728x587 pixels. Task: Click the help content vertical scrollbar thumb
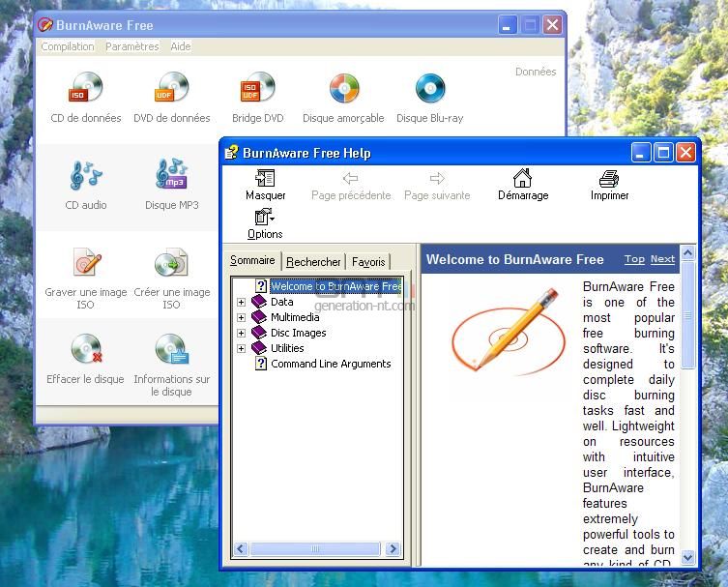pyautogui.click(x=688, y=315)
